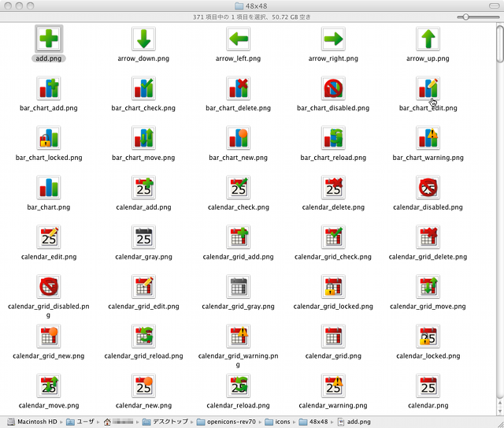This screenshot has width=504, height=428.
Task: Choose the calendar_grid_add.png icon
Action: 238,237
